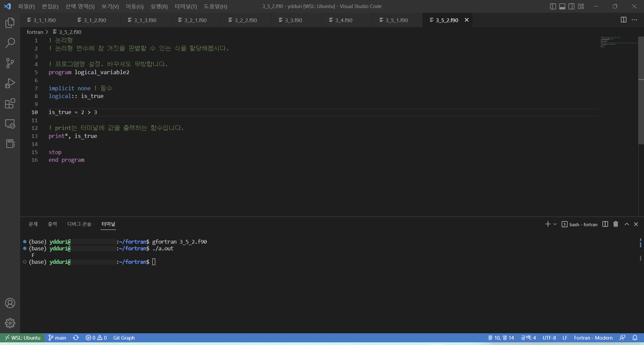Open the terminal launch profile dropdown arrow

(x=555, y=224)
